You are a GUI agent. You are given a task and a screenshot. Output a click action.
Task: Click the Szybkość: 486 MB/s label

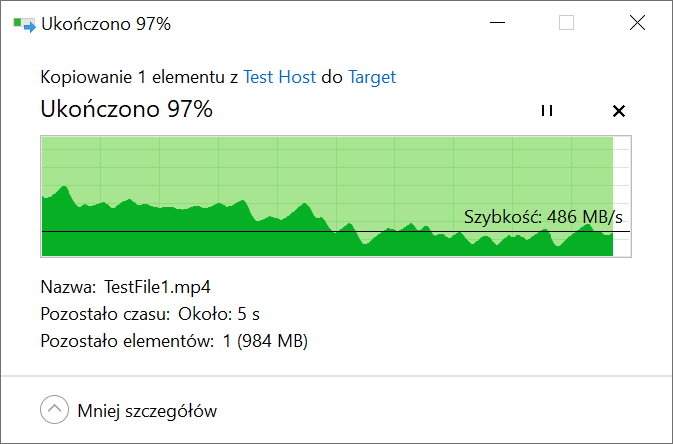pyautogui.click(x=543, y=217)
